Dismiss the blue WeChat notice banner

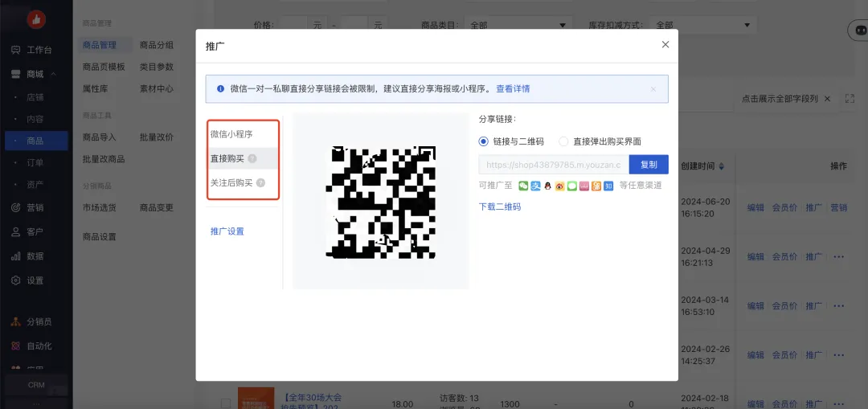pyautogui.click(x=653, y=89)
